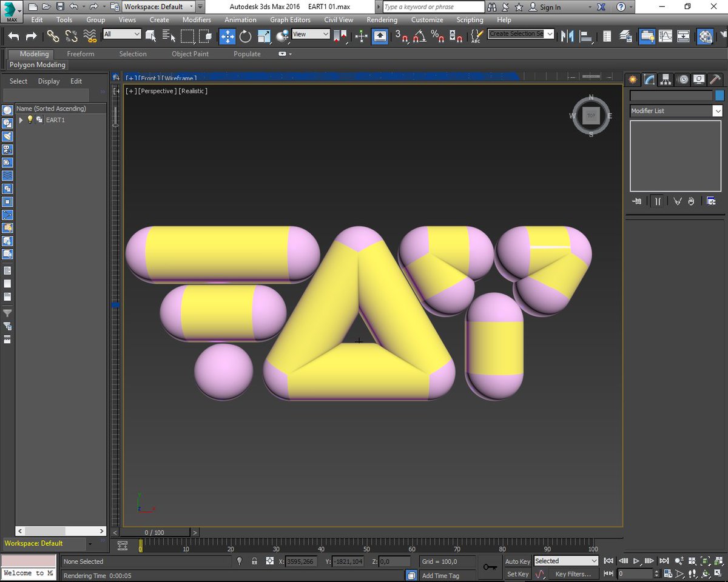Open the Graph Editors menu
The height and width of the screenshot is (582, 728).
290,20
